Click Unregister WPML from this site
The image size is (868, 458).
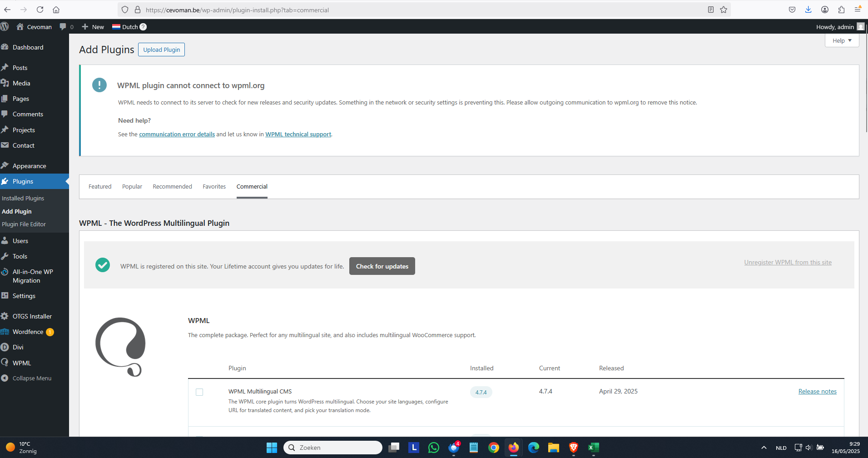coord(788,262)
